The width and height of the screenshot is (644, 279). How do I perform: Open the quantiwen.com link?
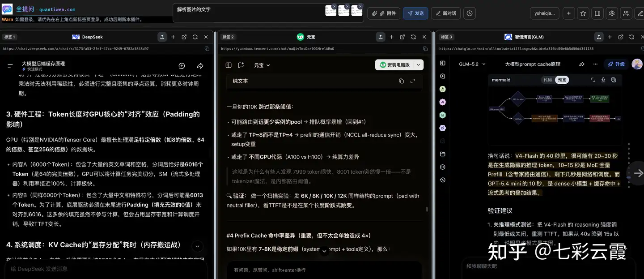click(x=57, y=9)
